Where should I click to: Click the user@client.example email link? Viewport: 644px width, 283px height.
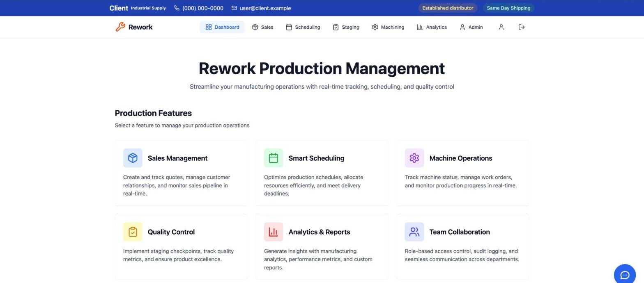pos(265,8)
